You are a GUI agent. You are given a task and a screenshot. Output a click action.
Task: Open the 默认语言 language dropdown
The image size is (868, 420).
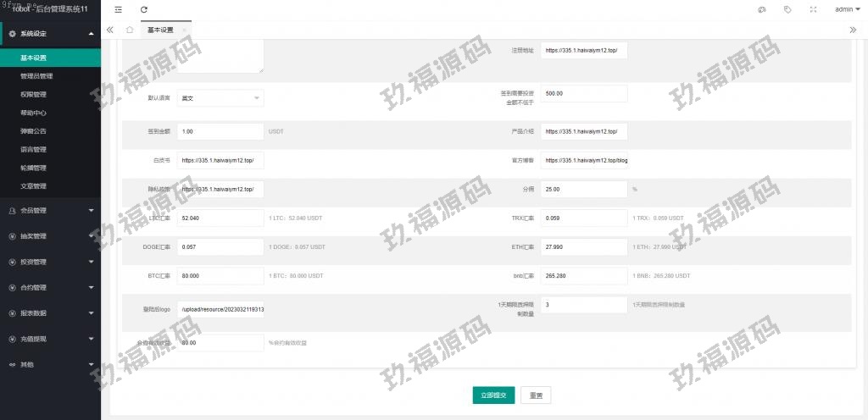click(220, 98)
